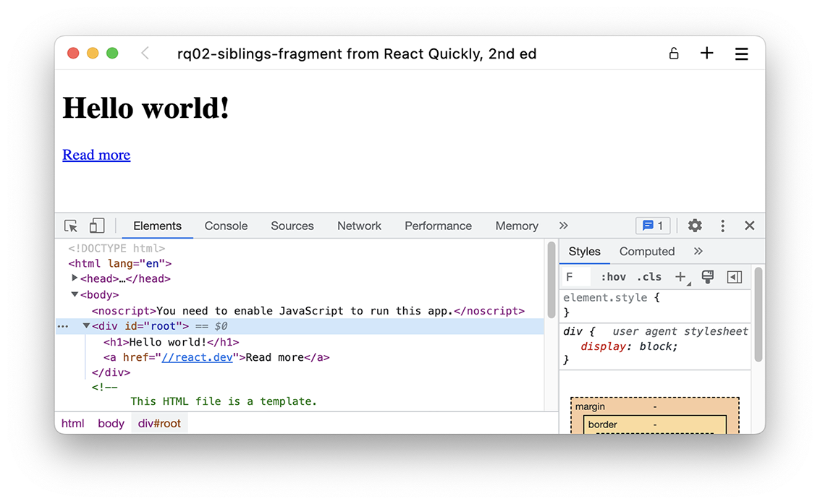Screen dimensions: 820x504
Task: Show more DevTools tabs via double chevron
Action: (x=564, y=226)
